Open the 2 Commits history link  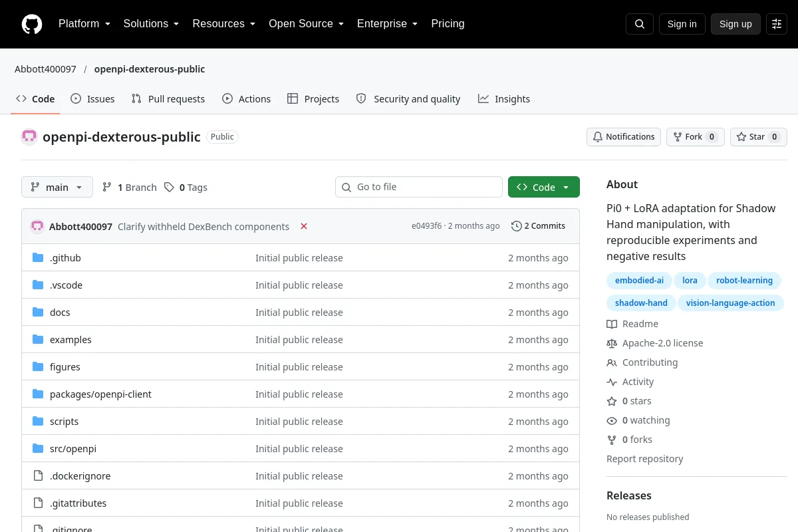point(539,226)
